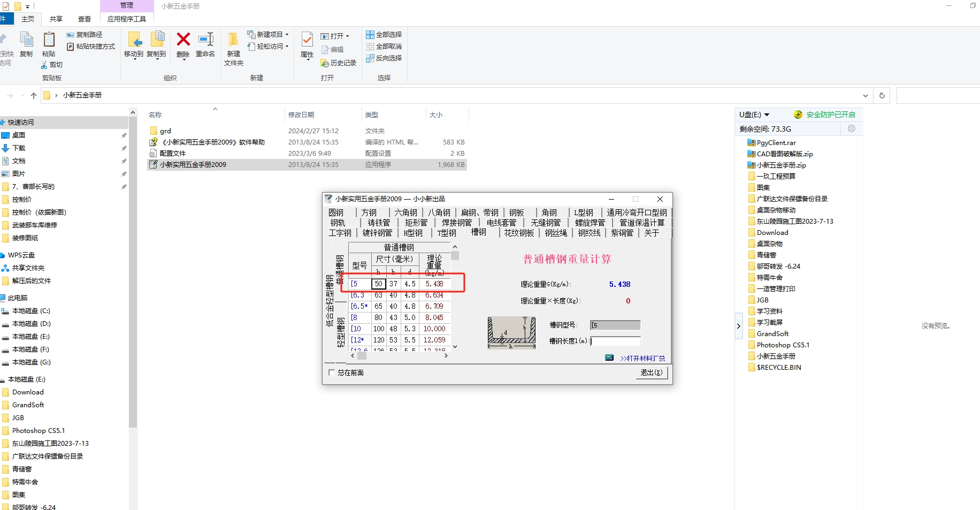This screenshot has width=980, height=510.
Task: Select 此电脑 in the navigation tree
Action: click(18, 298)
